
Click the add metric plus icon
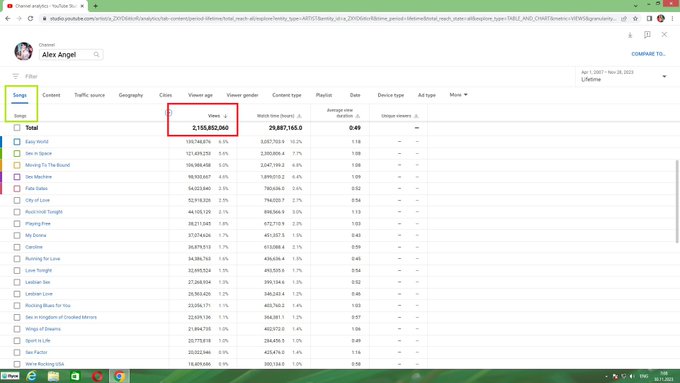[x=169, y=113]
